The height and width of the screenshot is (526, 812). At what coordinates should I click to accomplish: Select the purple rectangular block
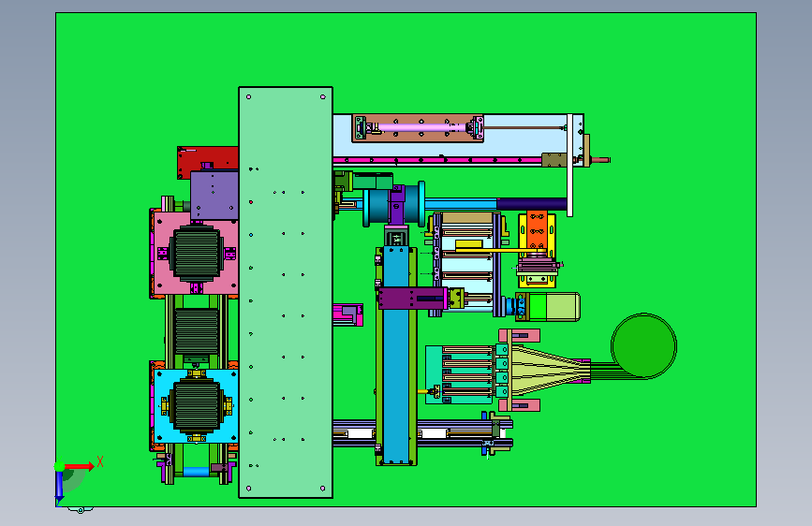214,196
